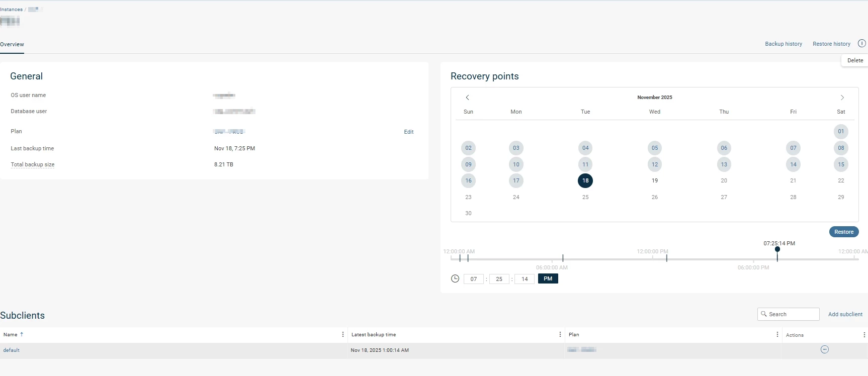Open Backup history
This screenshot has height=376, width=868.
[x=784, y=44]
